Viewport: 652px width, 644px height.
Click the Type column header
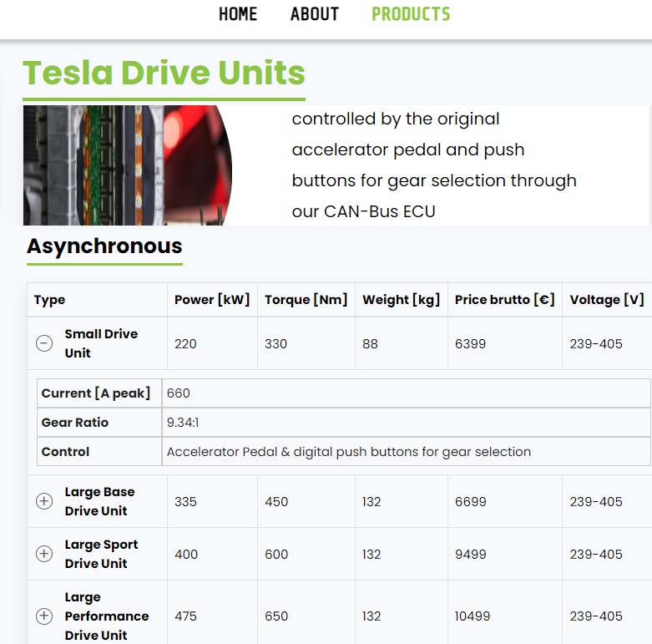(50, 300)
